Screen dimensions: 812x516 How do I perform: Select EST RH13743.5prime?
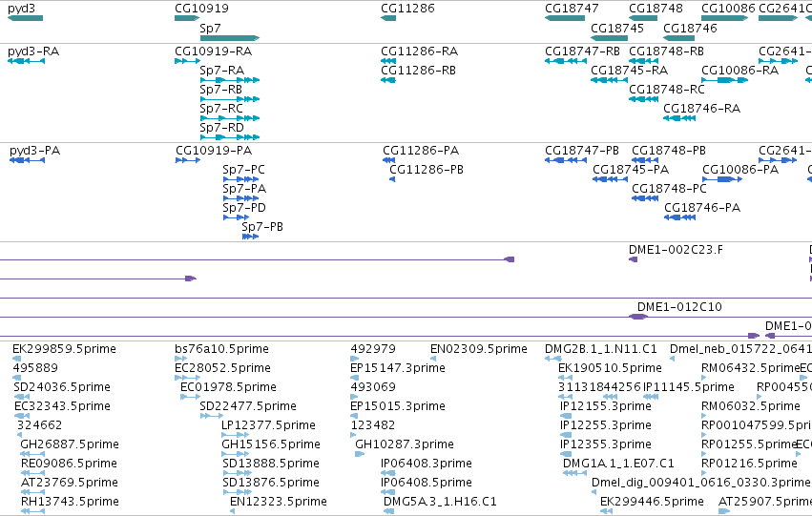point(32,511)
